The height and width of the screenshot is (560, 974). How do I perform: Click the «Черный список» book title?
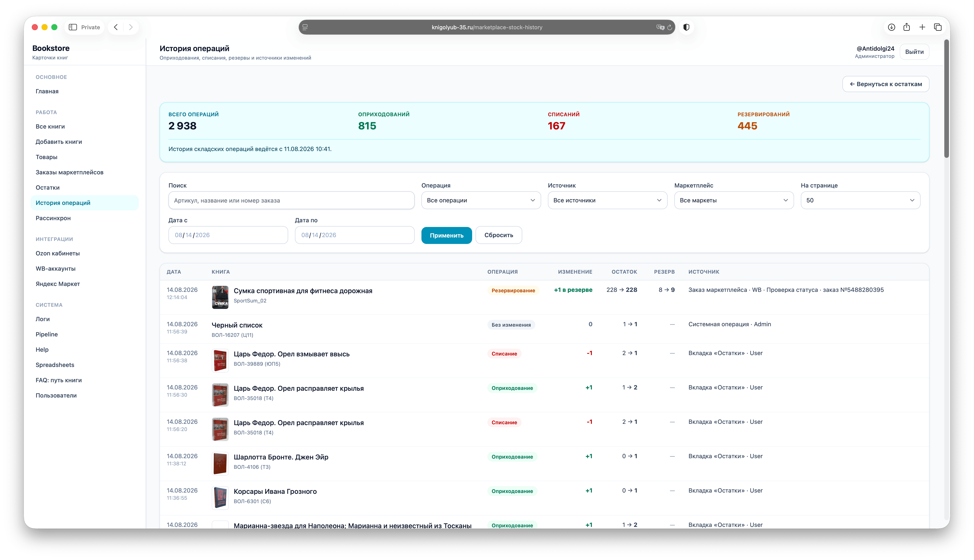(237, 325)
